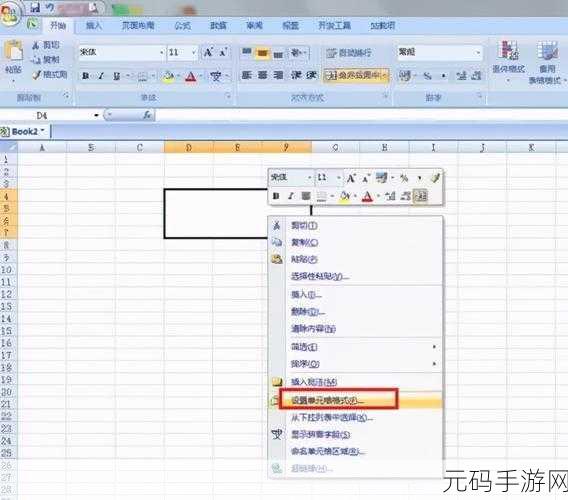This screenshot has height=500, width=568.
Task: Click the mini toolbar font color A button
Action: [x=367, y=196]
